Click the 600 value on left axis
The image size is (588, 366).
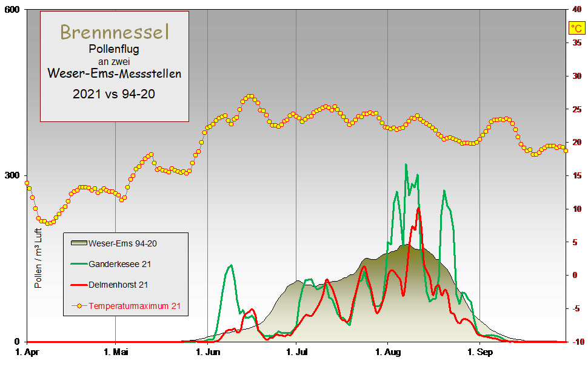point(13,10)
